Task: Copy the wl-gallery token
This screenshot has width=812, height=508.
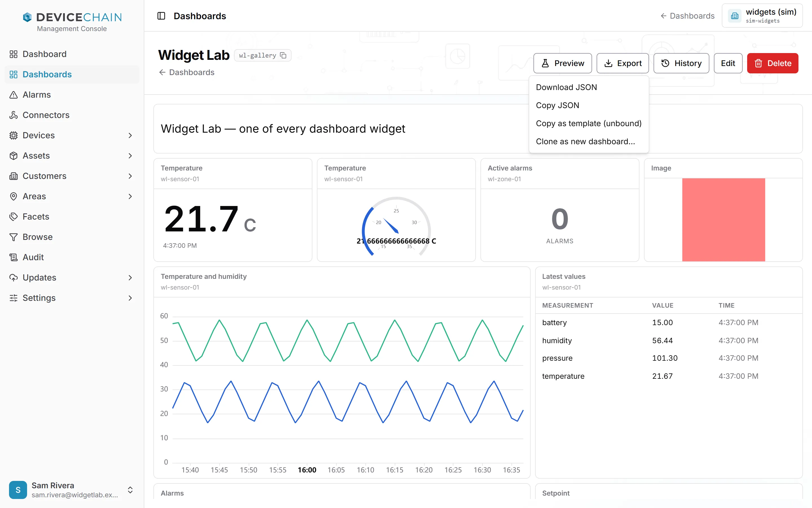Action: point(283,55)
